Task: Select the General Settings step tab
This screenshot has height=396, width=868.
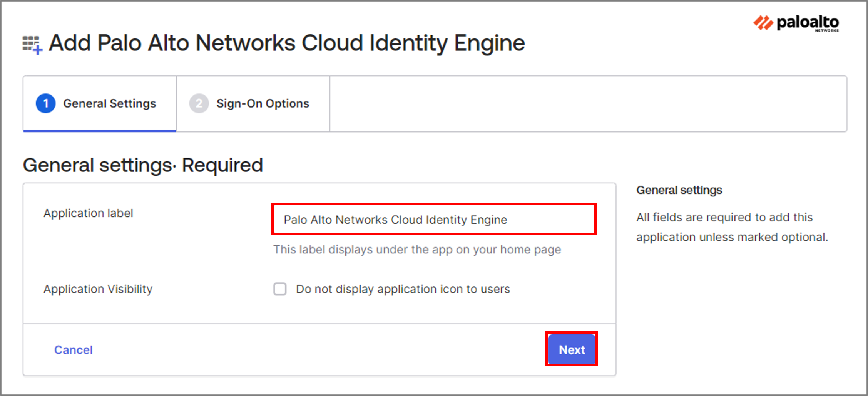Action: click(100, 104)
